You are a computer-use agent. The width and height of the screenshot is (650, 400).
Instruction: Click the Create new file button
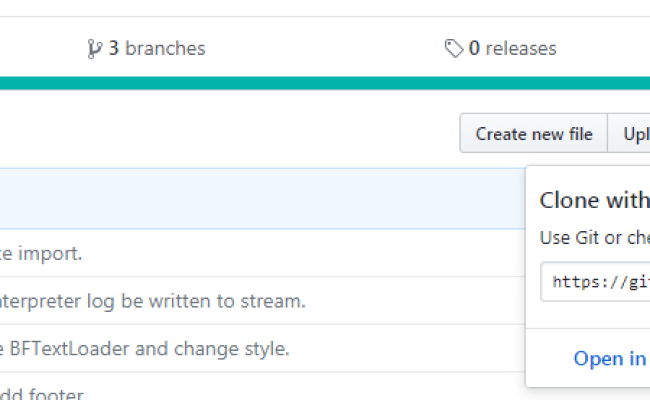pos(534,134)
